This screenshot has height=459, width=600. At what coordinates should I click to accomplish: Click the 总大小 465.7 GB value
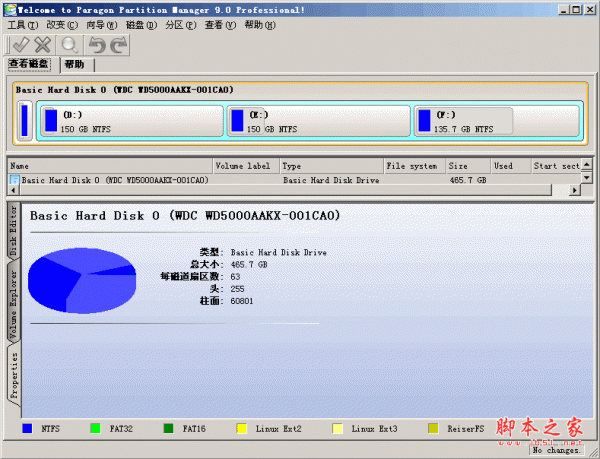249,265
